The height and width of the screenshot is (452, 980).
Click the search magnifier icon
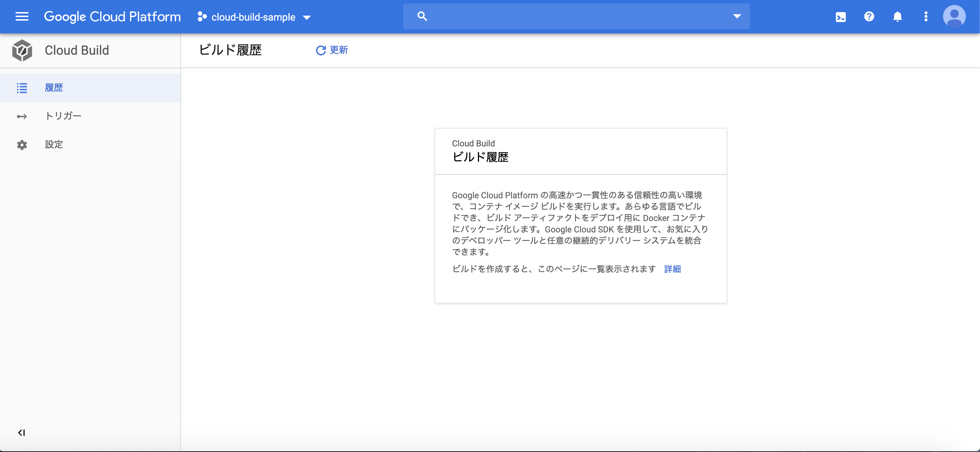pyautogui.click(x=422, y=16)
